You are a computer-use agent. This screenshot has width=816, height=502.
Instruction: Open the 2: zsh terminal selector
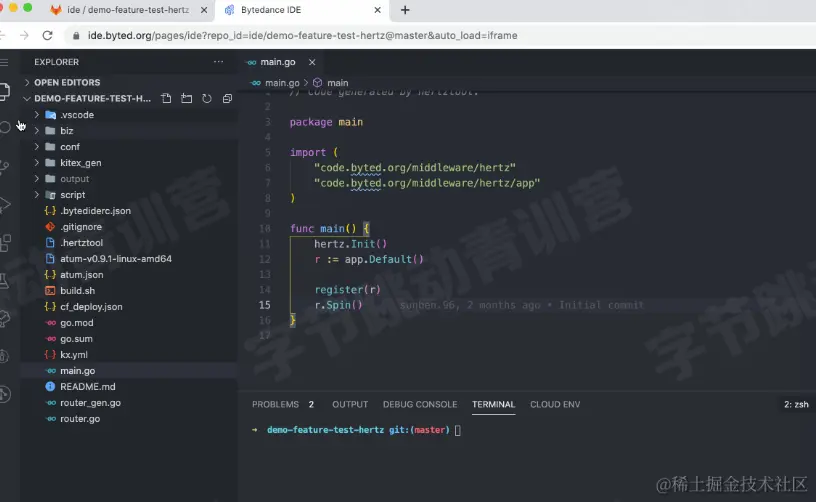pyautogui.click(x=796, y=404)
